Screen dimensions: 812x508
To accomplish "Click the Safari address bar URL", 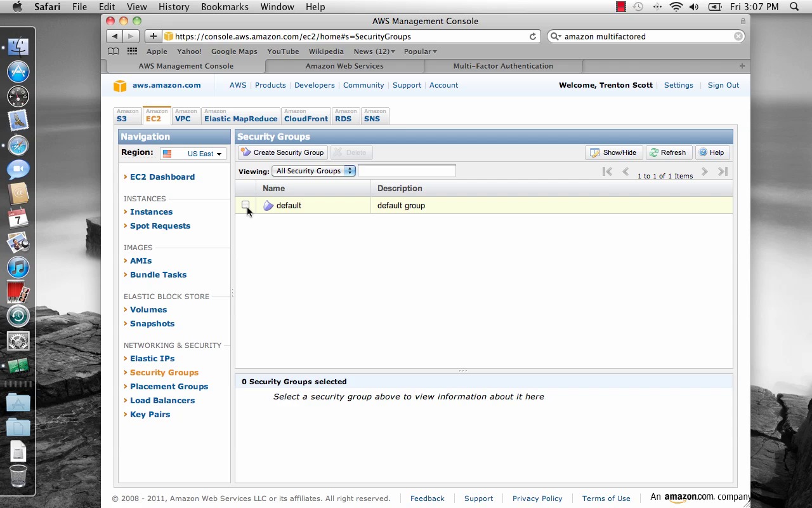I will point(293,36).
